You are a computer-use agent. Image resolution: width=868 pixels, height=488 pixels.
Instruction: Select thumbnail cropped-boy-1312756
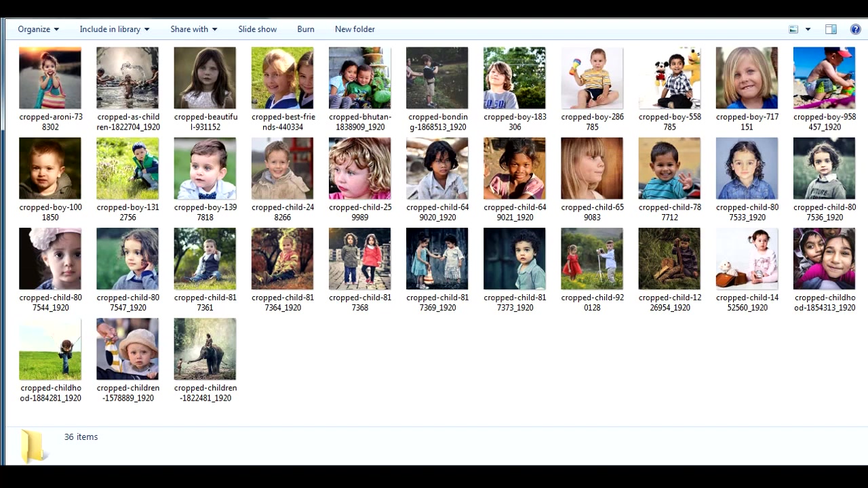127,168
